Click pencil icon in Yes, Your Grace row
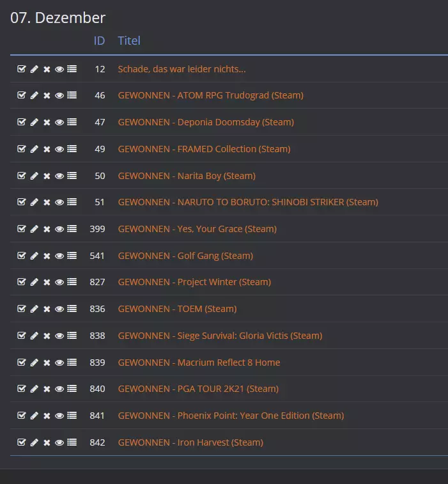 34,229
